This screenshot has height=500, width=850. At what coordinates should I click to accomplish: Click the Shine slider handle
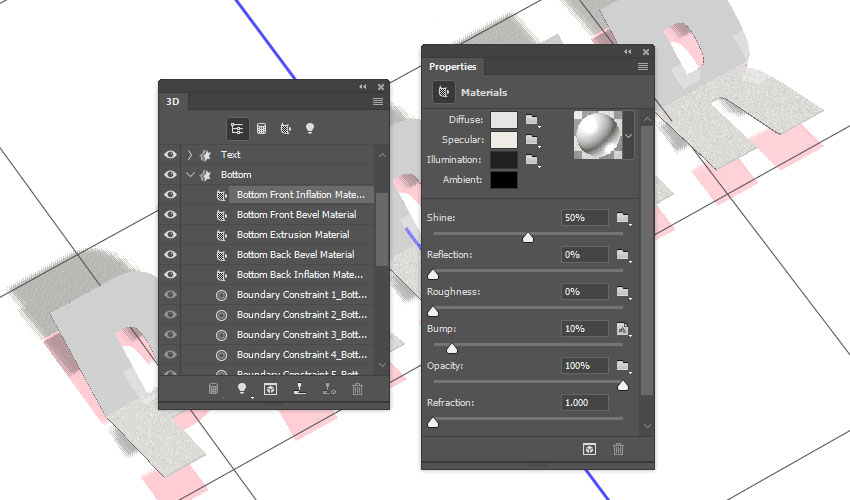coord(528,238)
